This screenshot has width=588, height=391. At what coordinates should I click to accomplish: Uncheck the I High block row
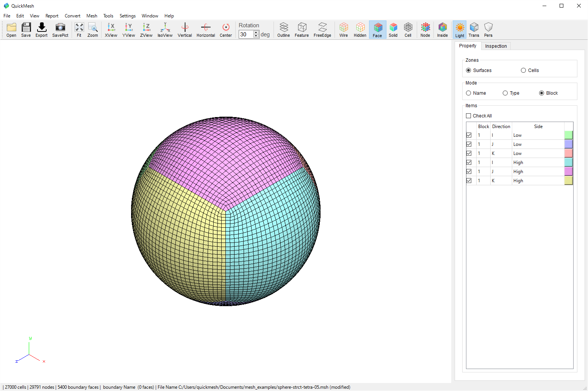pyautogui.click(x=469, y=163)
